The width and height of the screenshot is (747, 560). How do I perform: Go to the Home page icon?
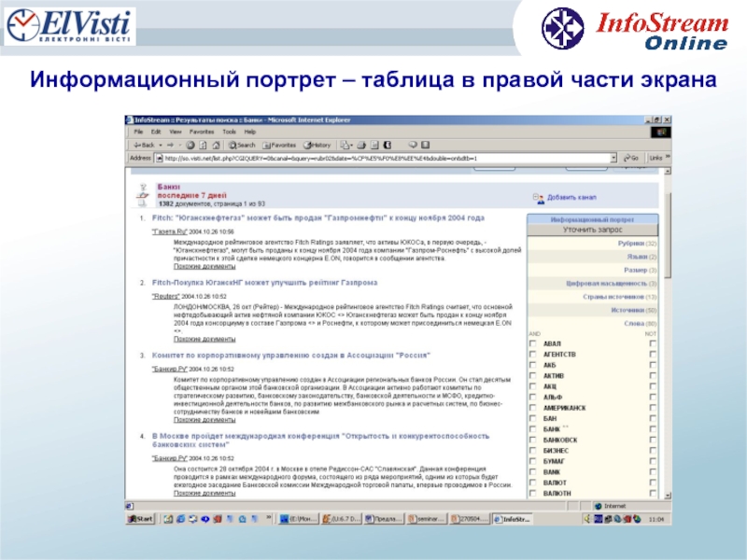(216, 146)
